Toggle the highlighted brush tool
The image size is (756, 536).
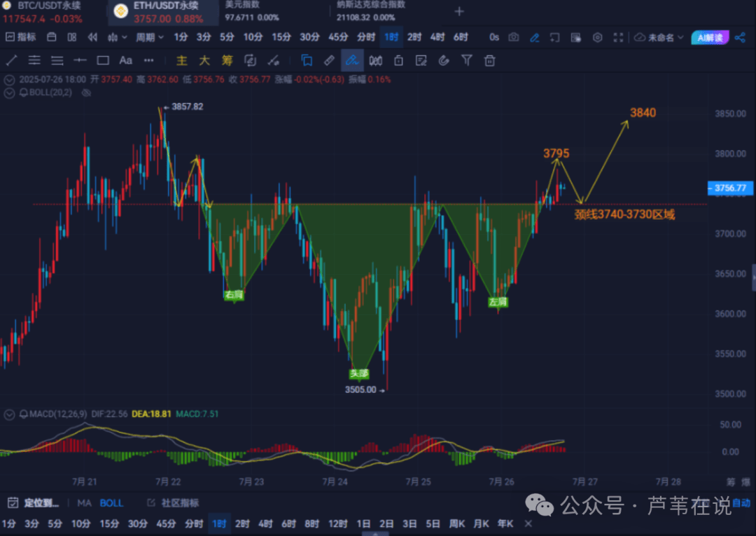352,60
